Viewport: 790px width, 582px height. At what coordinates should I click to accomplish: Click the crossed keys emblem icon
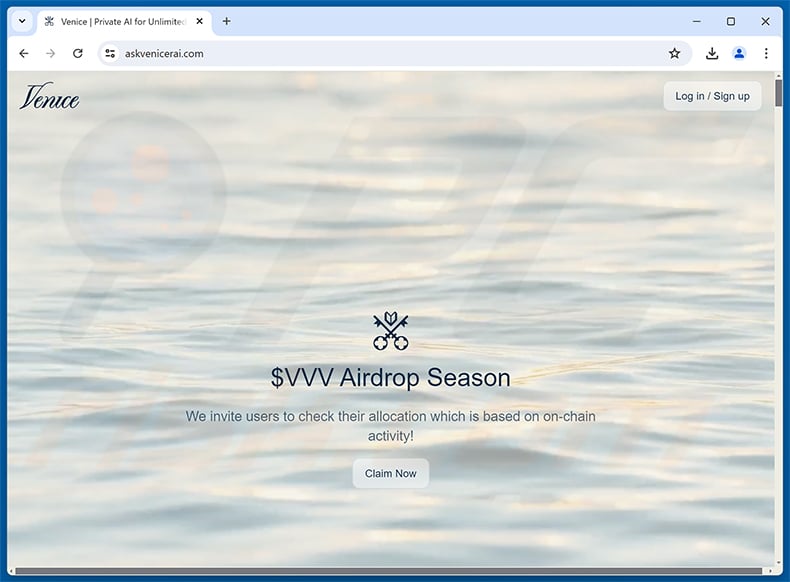(x=390, y=331)
